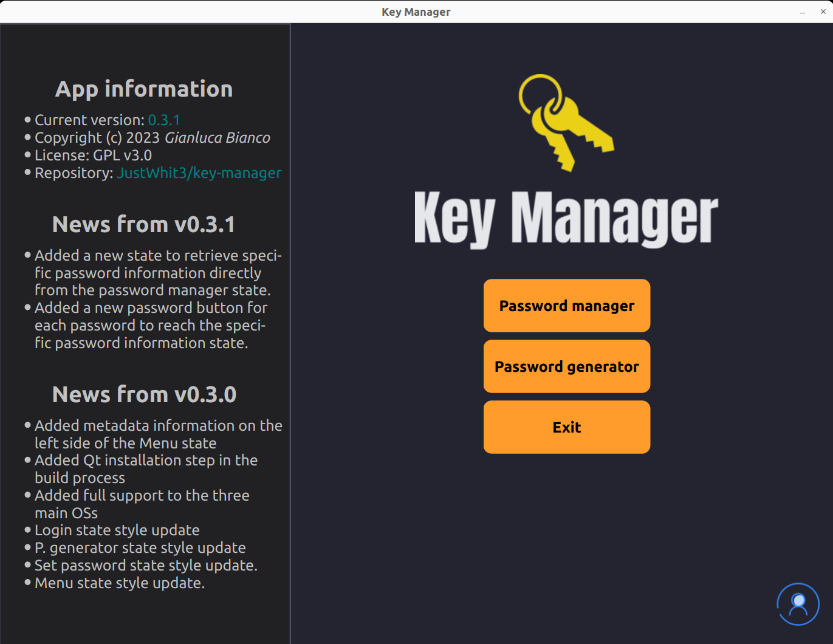
Task: Click "Added full support to the three" entry
Action: pos(142,504)
